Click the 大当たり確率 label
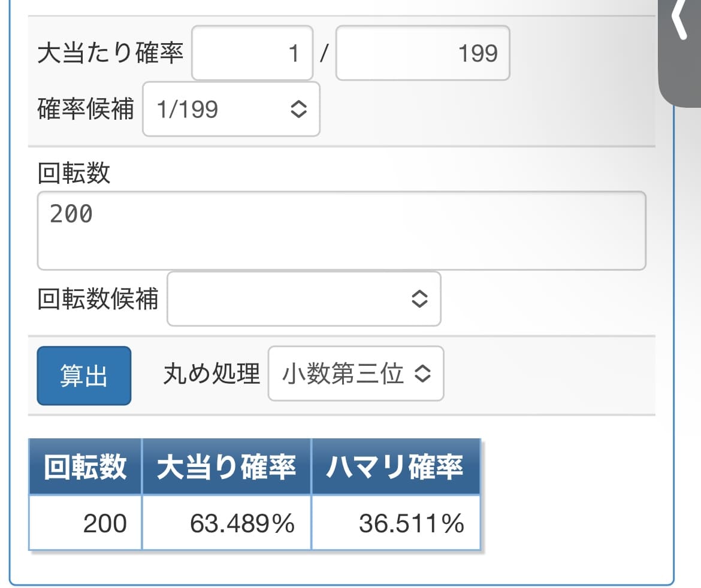This screenshot has width=701, height=588. [x=110, y=53]
